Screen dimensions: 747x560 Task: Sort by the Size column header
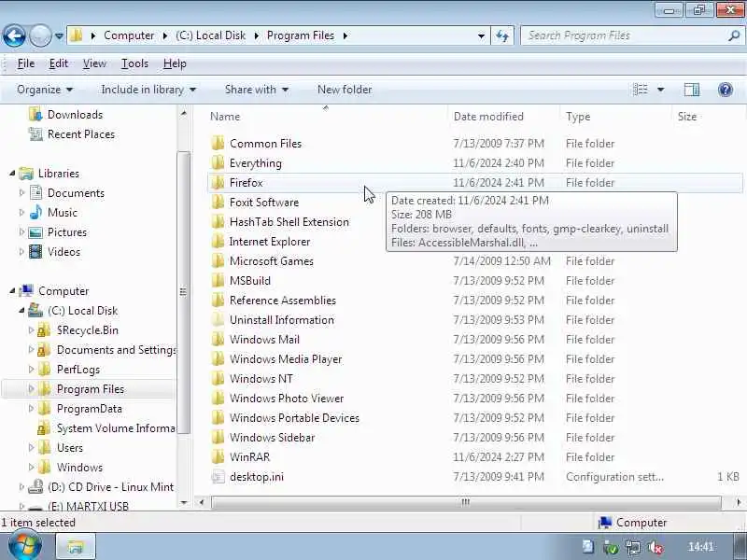tap(687, 117)
